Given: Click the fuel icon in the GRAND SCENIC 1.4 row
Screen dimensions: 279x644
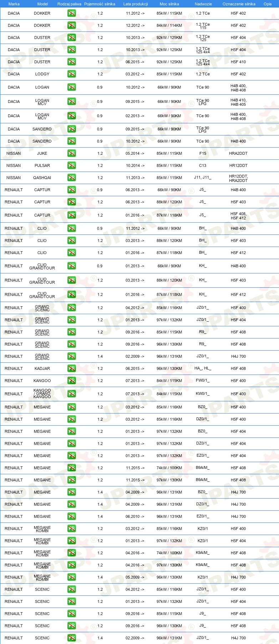Looking at the screenshot, I should click(71, 356).
